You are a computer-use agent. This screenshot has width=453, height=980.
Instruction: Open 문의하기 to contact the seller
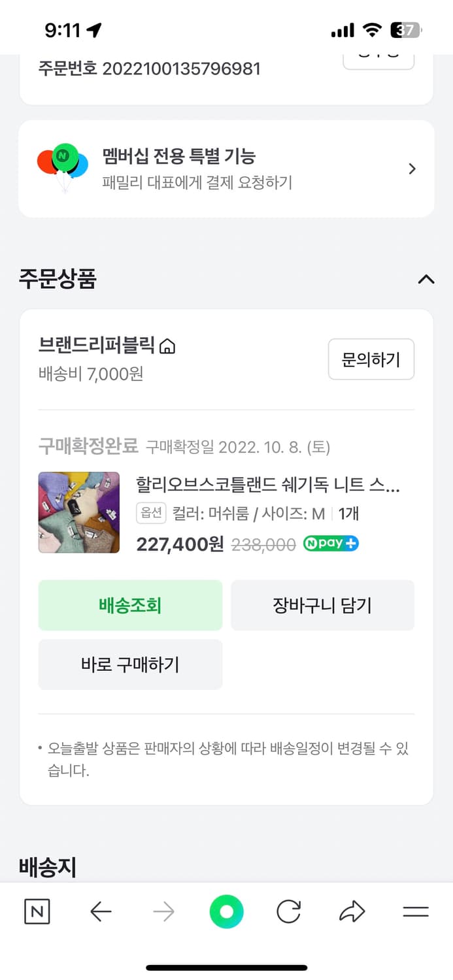(371, 359)
